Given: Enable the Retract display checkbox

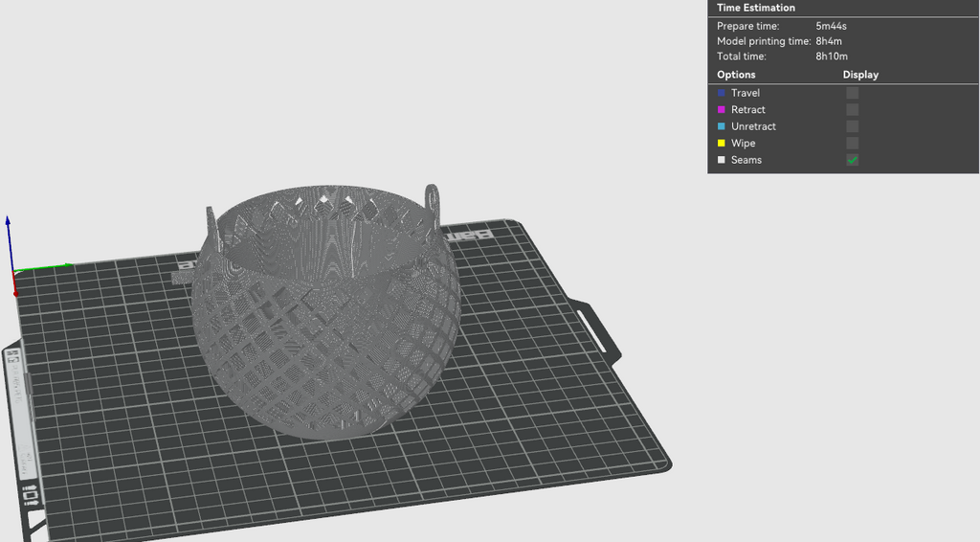Looking at the screenshot, I should 852,110.
